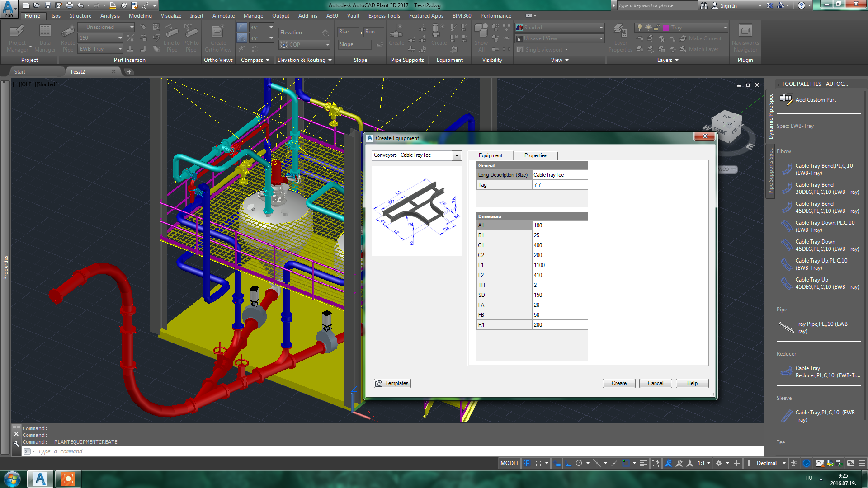868x488 pixels.
Task: Click the Create button in dialog
Action: (x=618, y=383)
